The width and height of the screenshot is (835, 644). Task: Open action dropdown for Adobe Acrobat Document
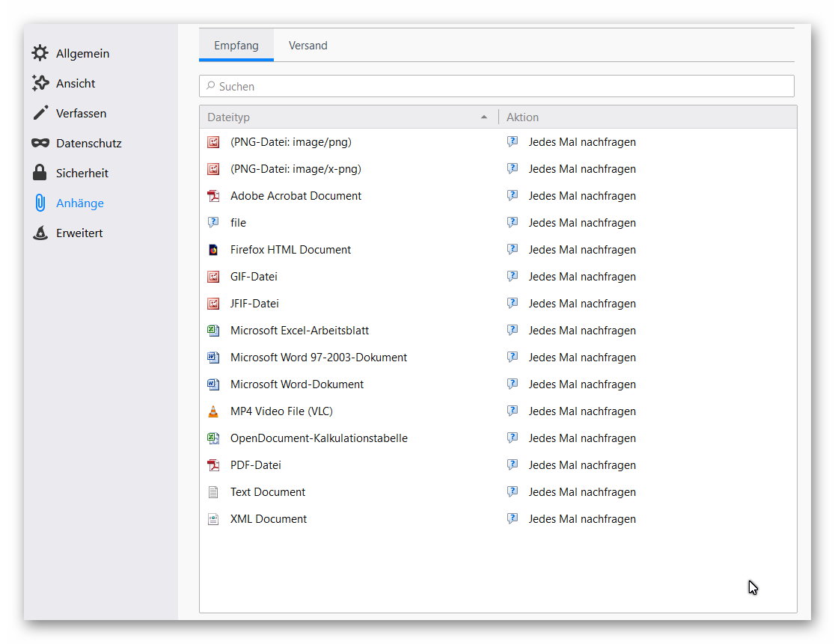click(x=581, y=196)
